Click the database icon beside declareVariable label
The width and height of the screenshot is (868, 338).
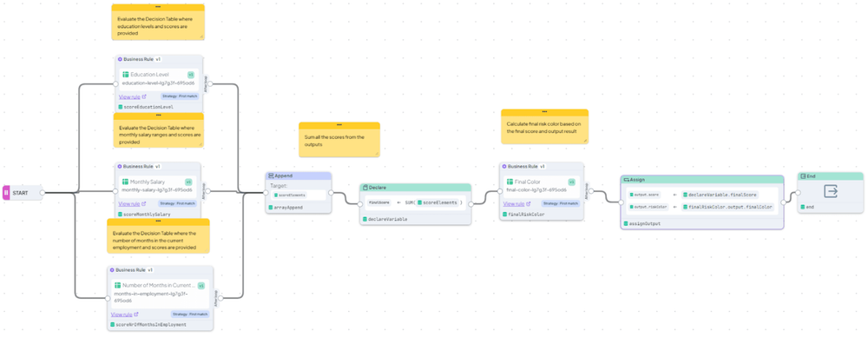[365, 220]
